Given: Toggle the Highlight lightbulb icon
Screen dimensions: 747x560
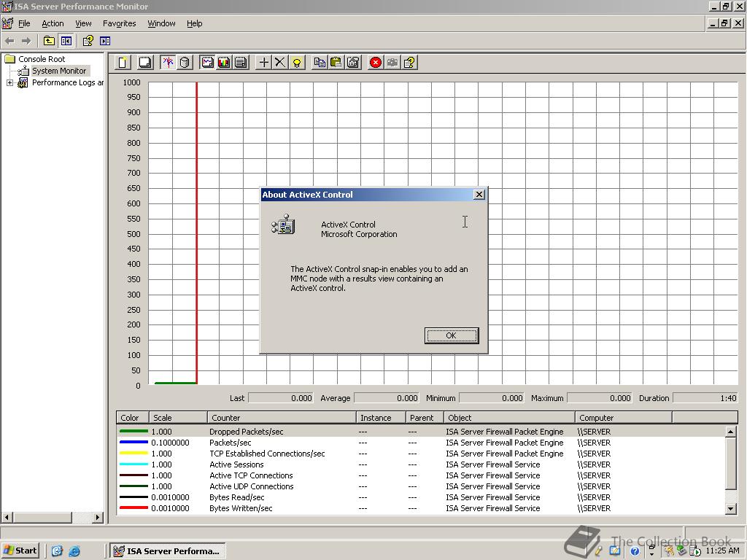Looking at the screenshot, I should pyautogui.click(x=297, y=63).
